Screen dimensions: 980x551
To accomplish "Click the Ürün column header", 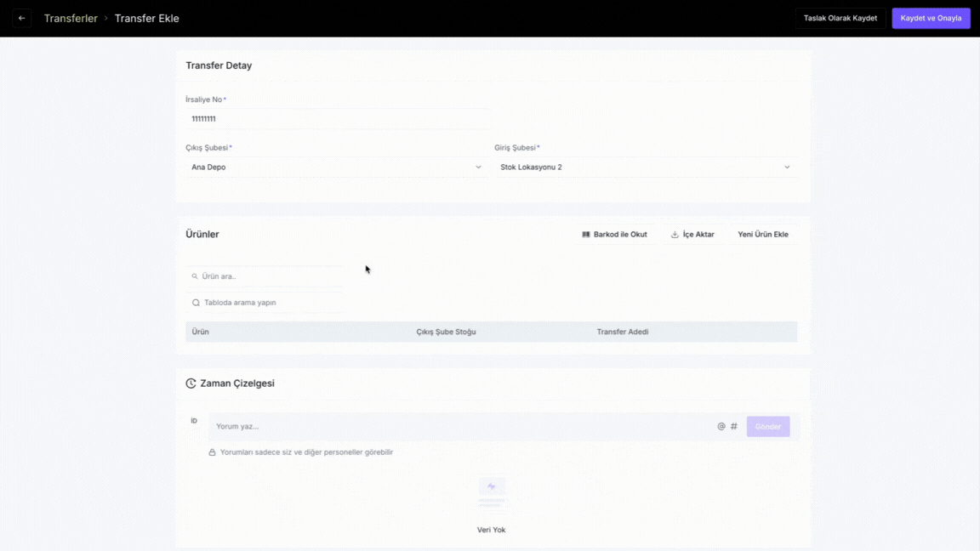I will coord(200,332).
